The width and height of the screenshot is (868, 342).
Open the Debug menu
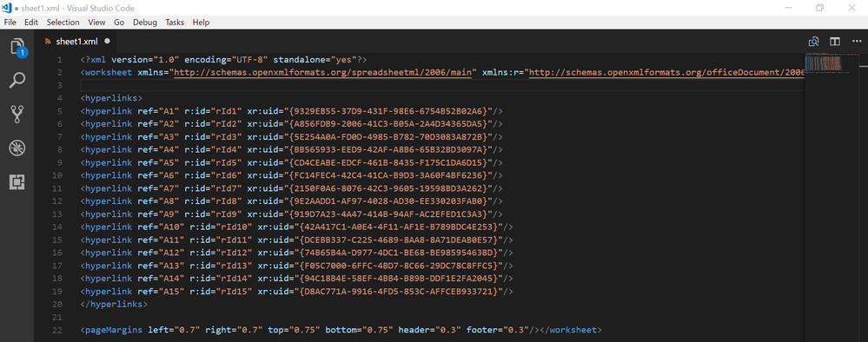(x=145, y=23)
